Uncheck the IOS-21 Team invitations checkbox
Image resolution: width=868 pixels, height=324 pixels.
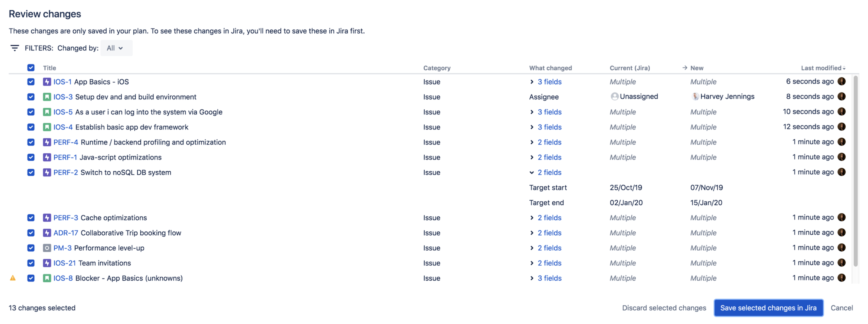point(31,263)
